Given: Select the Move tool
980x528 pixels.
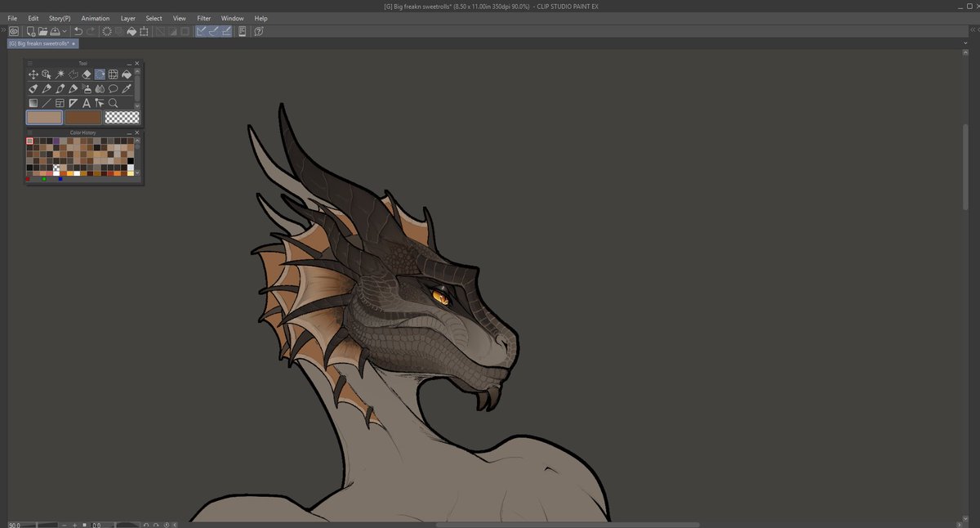Looking at the screenshot, I should (33, 74).
